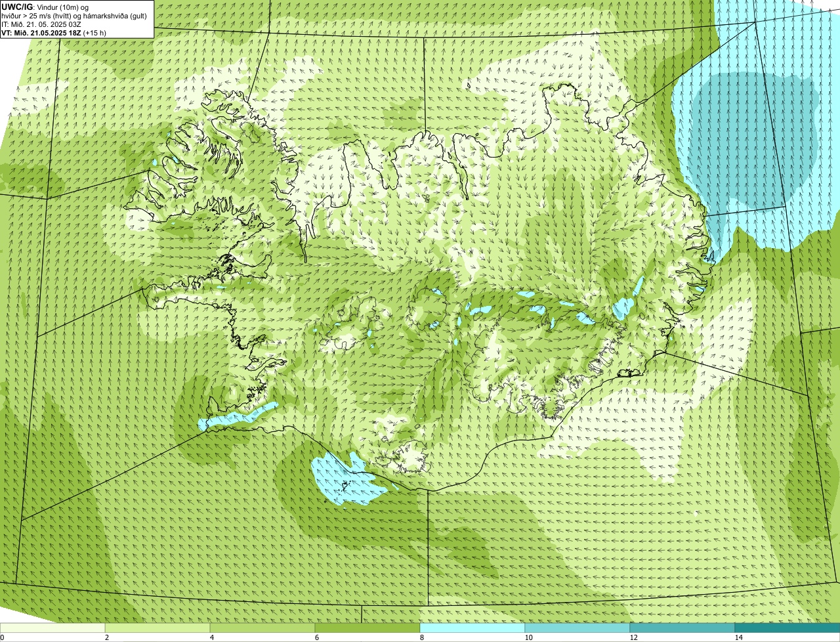Click the '12' tick label on the color scale
This screenshot has width=840, height=642.
click(x=633, y=637)
